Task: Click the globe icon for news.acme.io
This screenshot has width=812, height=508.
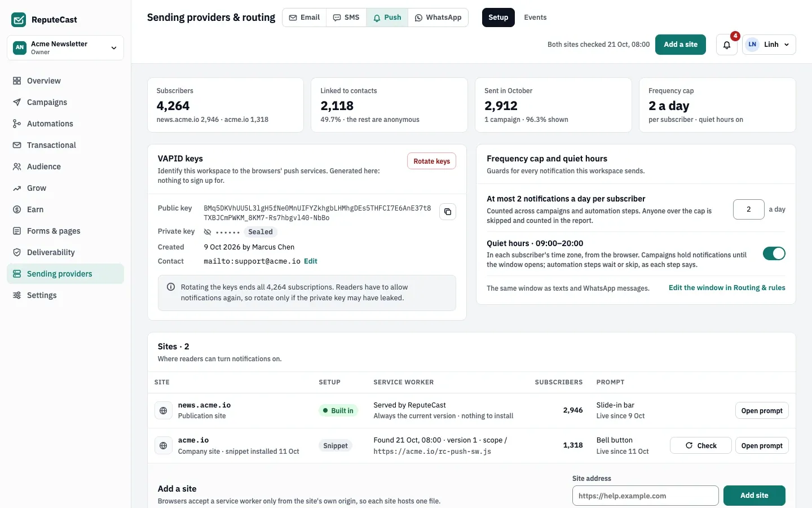Action: [164, 410]
